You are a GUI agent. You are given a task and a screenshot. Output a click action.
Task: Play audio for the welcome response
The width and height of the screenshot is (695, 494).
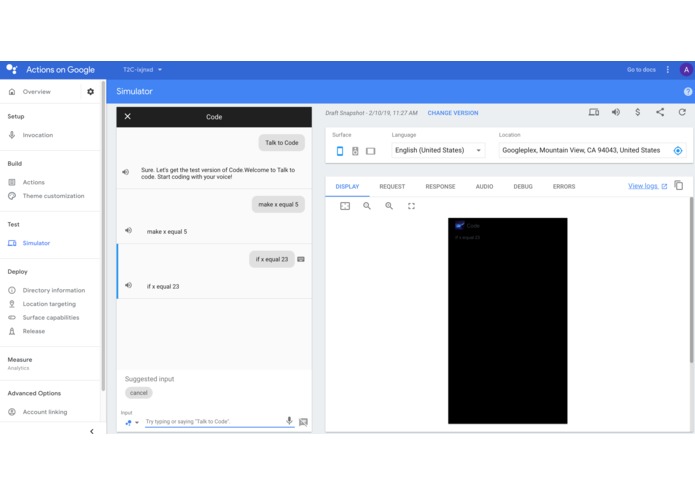coord(126,172)
